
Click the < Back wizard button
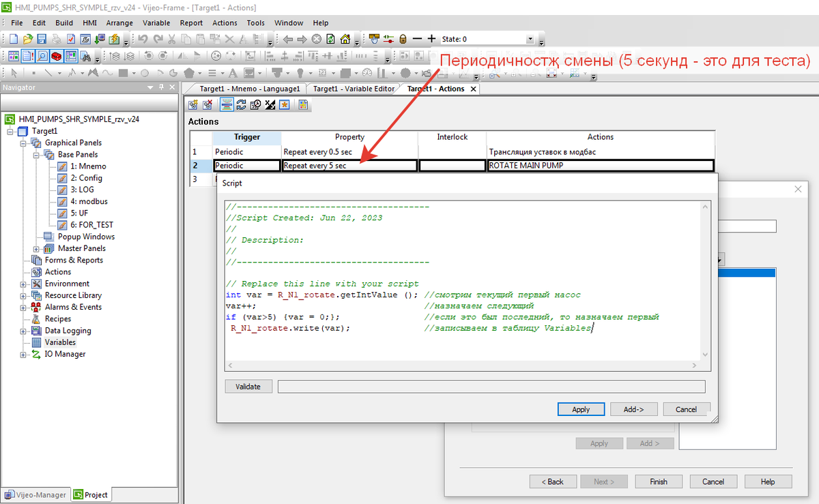click(553, 481)
